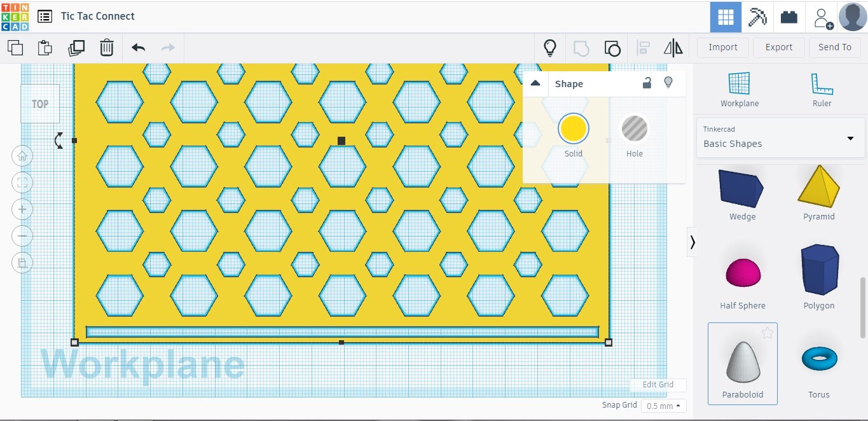
Task: Click the Tinkercad logo
Action: pos(15,17)
